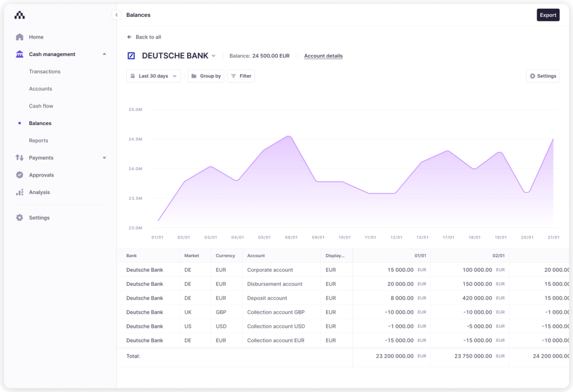Image resolution: width=573 pixels, height=392 pixels.
Task: Expand the Payments submenu arrow
Action: tap(104, 158)
